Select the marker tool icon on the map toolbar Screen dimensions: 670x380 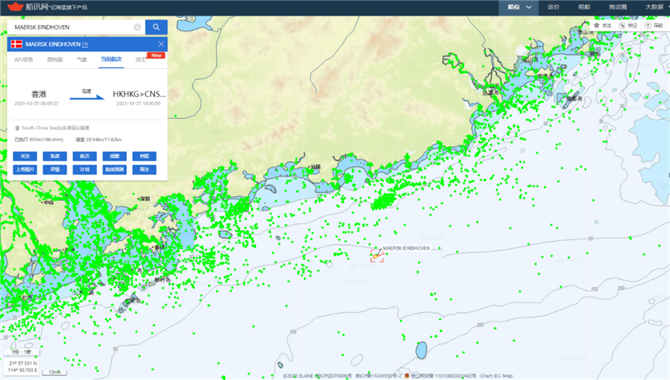[x=622, y=25]
